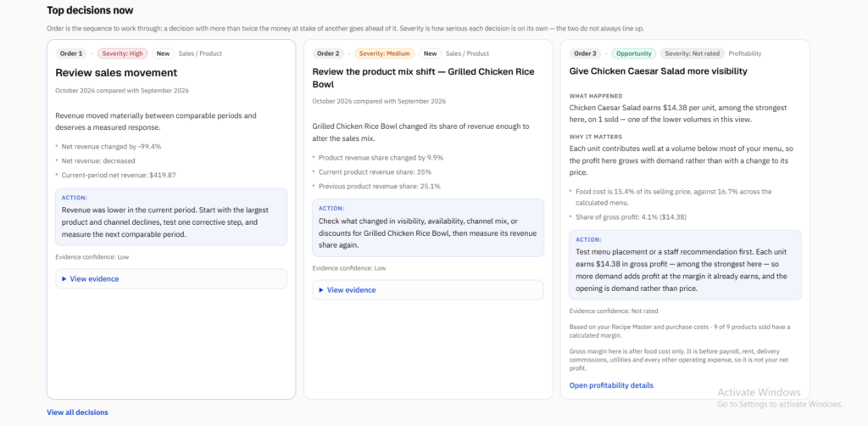Viewport: 868px width, 426px height.
Task: Click Sales / Product label in Order 1 card
Action: [200, 53]
